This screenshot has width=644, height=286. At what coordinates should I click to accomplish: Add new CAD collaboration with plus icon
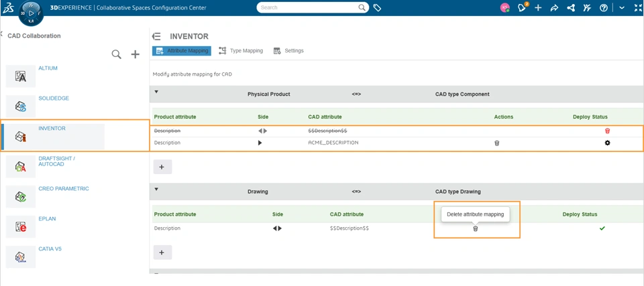135,54
